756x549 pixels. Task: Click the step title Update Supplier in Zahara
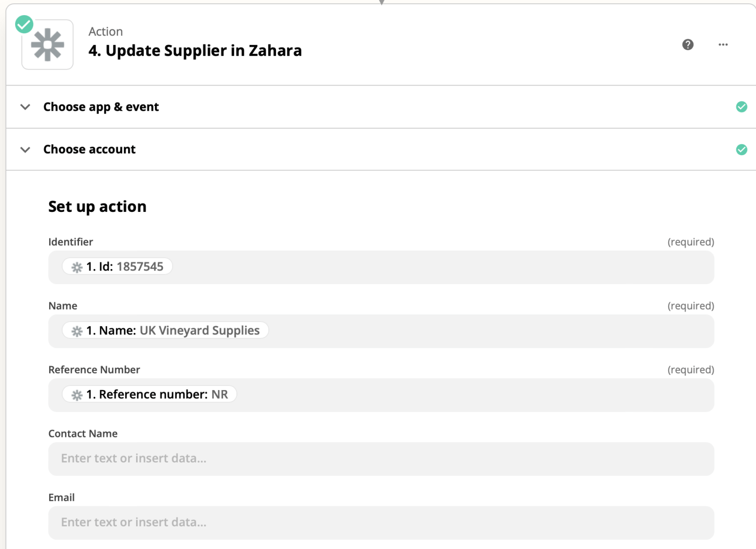point(195,50)
